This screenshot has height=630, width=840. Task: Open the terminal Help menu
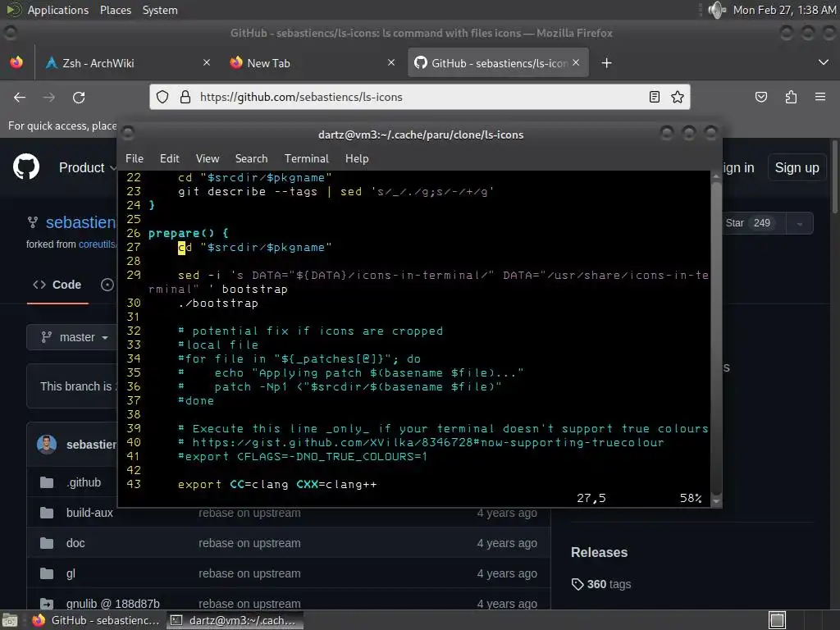point(357,158)
